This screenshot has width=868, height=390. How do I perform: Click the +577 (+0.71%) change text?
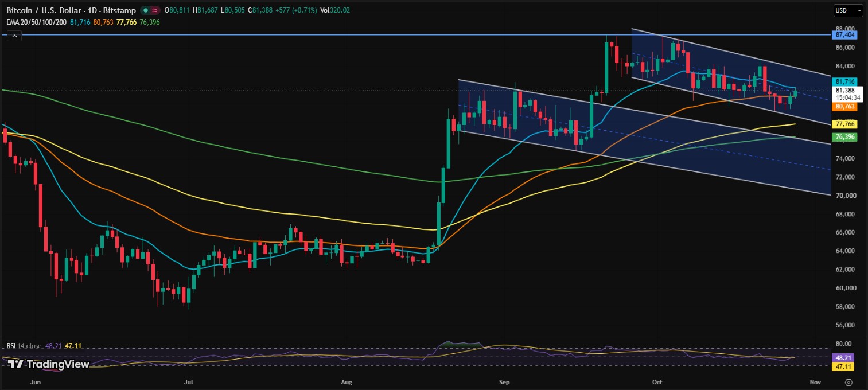click(x=296, y=10)
